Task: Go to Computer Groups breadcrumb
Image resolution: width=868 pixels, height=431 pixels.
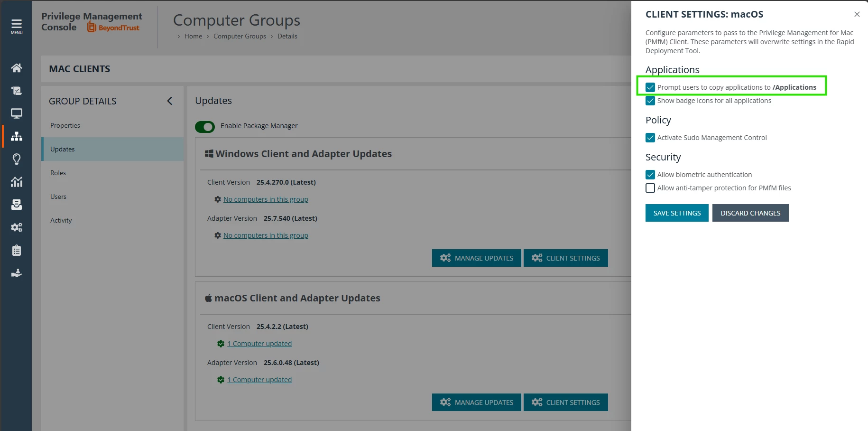Action: pyautogui.click(x=240, y=36)
